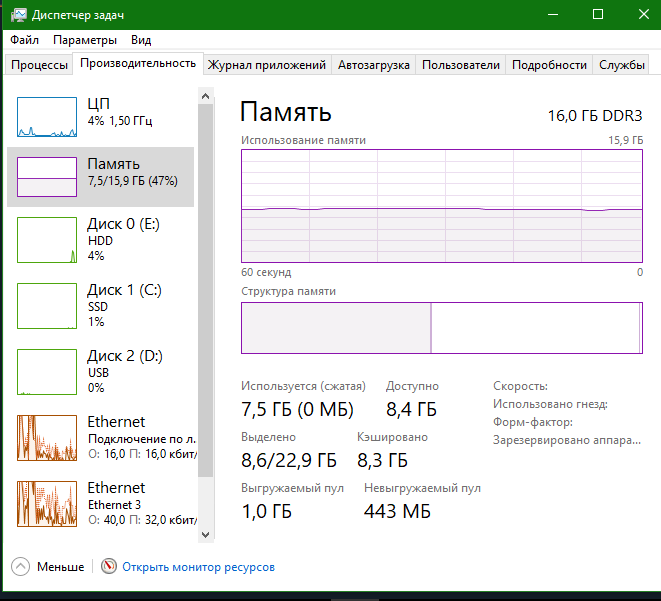The width and height of the screenshot is (661, 601).
Task: Click the memory usage graph area
Action: tap(442, 206)
